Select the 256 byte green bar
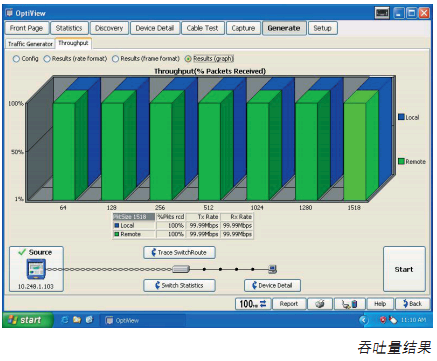437x361 pixels. coord(161,152)
